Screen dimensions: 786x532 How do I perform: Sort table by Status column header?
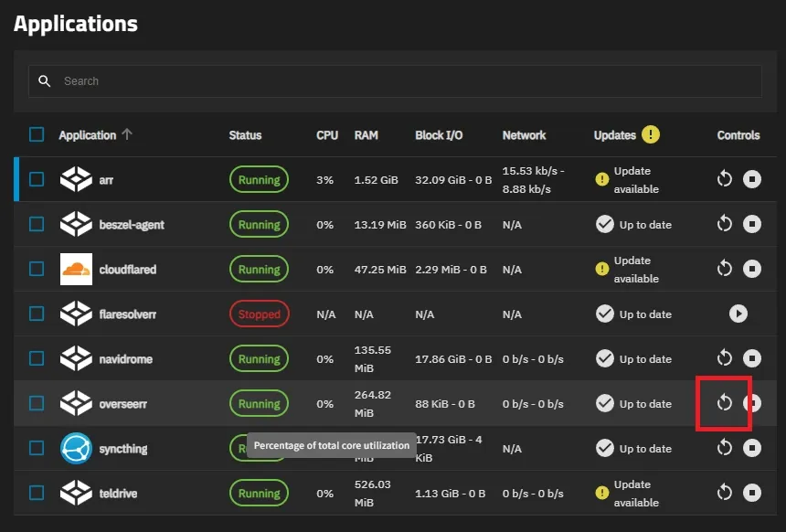[245, 135]
